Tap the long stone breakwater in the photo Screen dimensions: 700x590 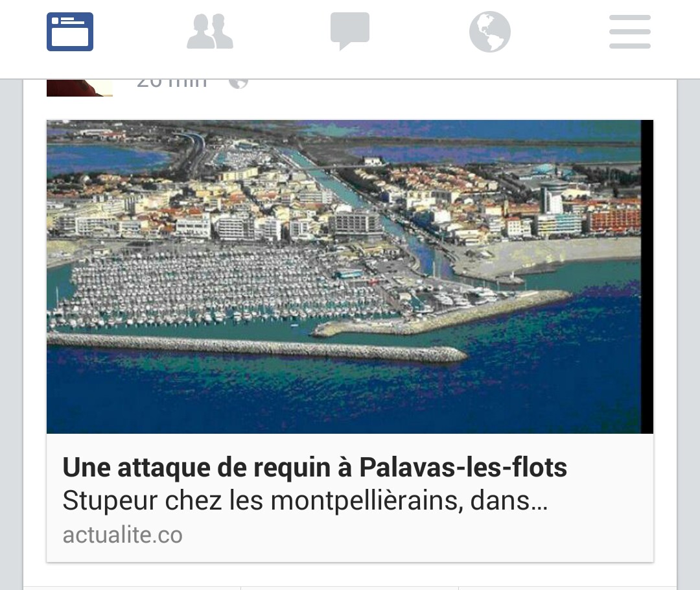[257, 346]
